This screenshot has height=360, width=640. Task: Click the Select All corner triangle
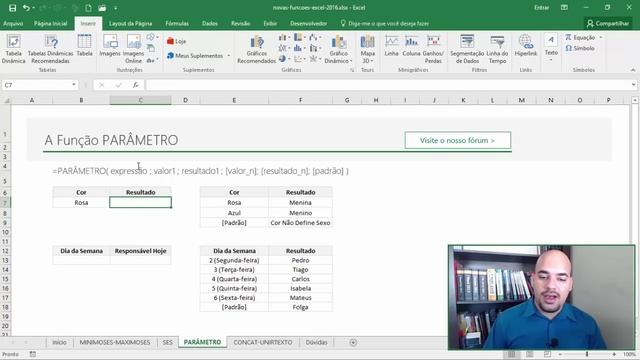coord(6,100)
